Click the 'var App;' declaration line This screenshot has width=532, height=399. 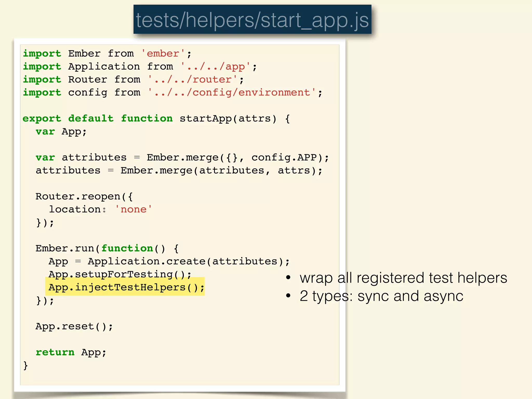click(61, 132)
